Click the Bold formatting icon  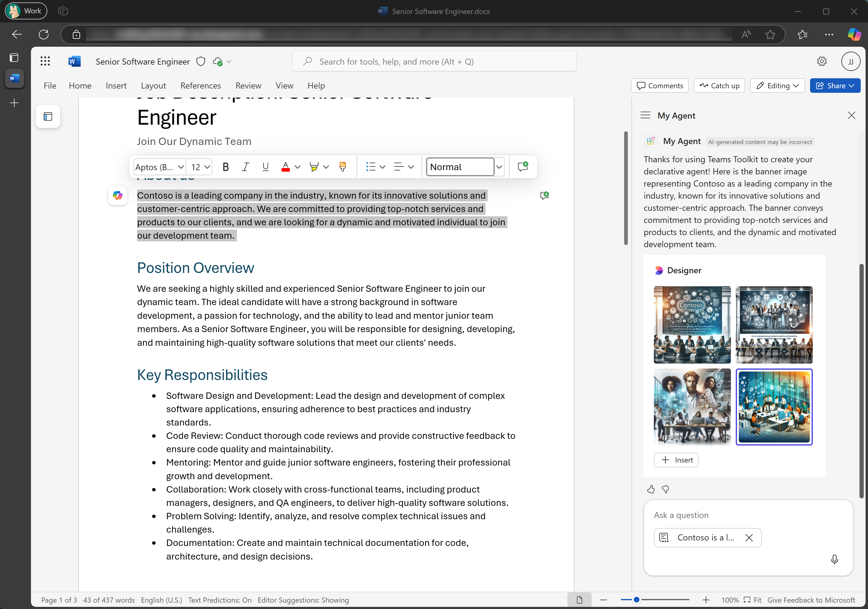[226, 167]
